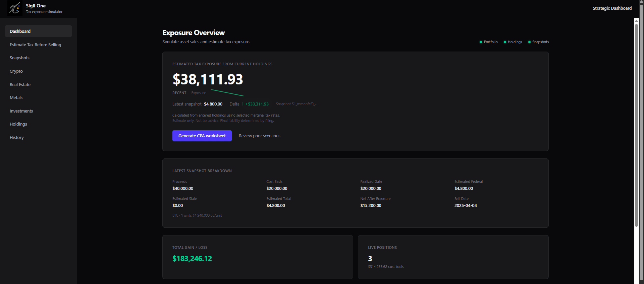This screenshot has height=284, width=644.
Task: Click the $314,255.62 cost basis text
Action: pos(386,267)
